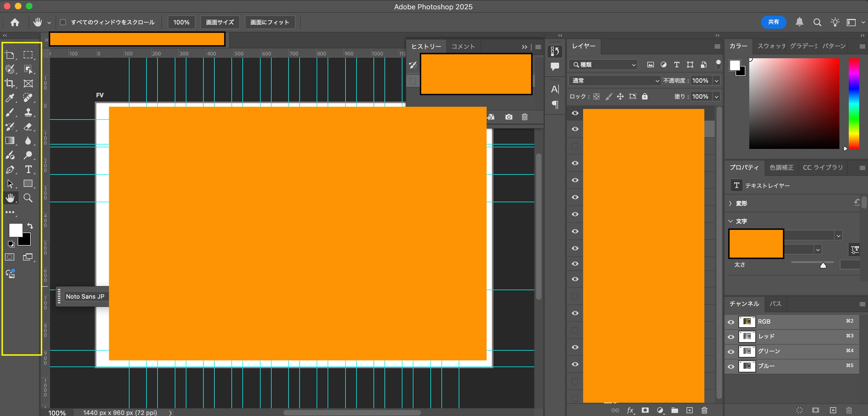868x416 pixels.
Task: Select the Horizontal Type tool
Action: pyautogui.click(x=28, y=170)
